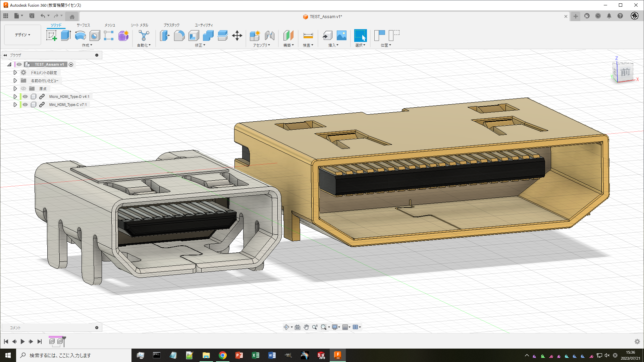The image size is (644, 362).
Task: Jump to timeline beginning
Action: [x=6, y=342]
